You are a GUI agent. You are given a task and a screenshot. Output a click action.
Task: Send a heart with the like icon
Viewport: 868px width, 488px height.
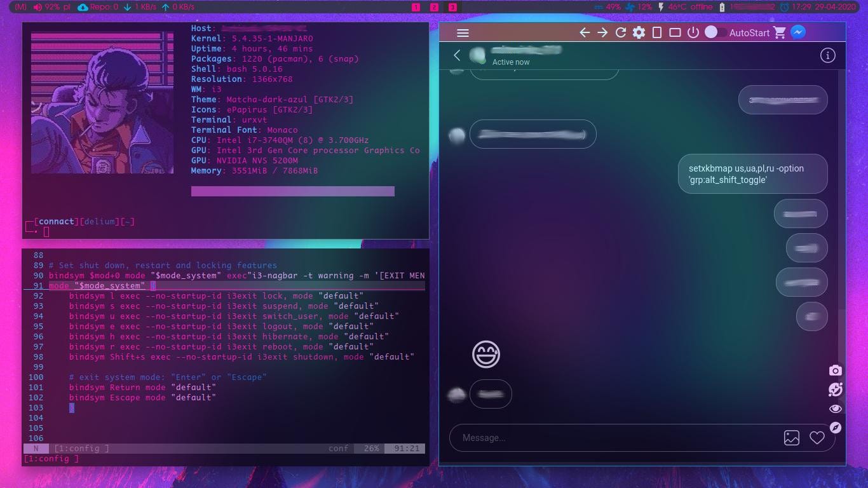[817, 438]
